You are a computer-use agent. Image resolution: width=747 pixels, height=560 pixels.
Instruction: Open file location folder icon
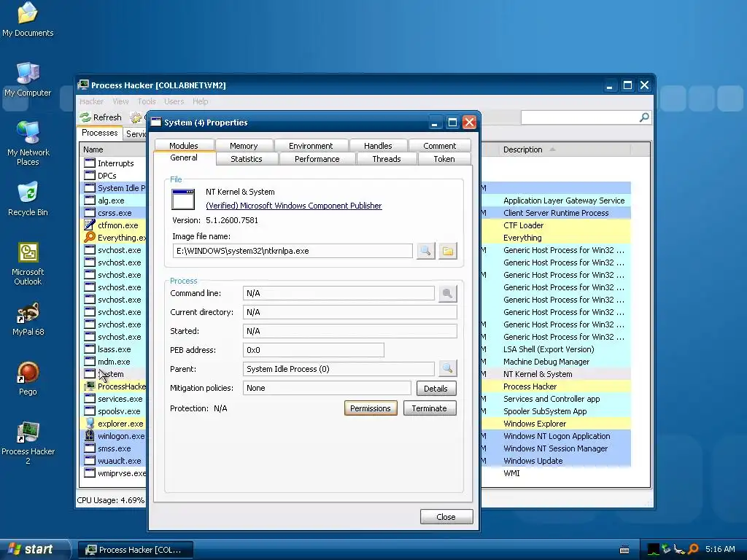pos(448,251)
